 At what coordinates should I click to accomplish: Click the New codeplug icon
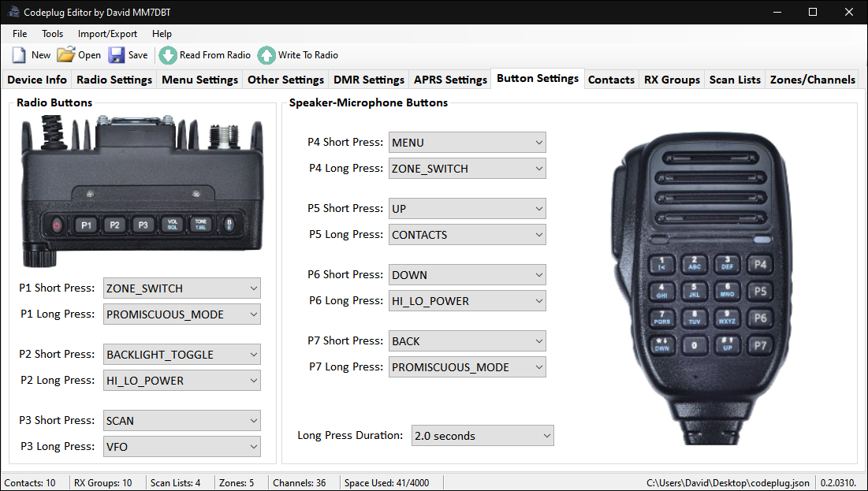click(17, 54)
